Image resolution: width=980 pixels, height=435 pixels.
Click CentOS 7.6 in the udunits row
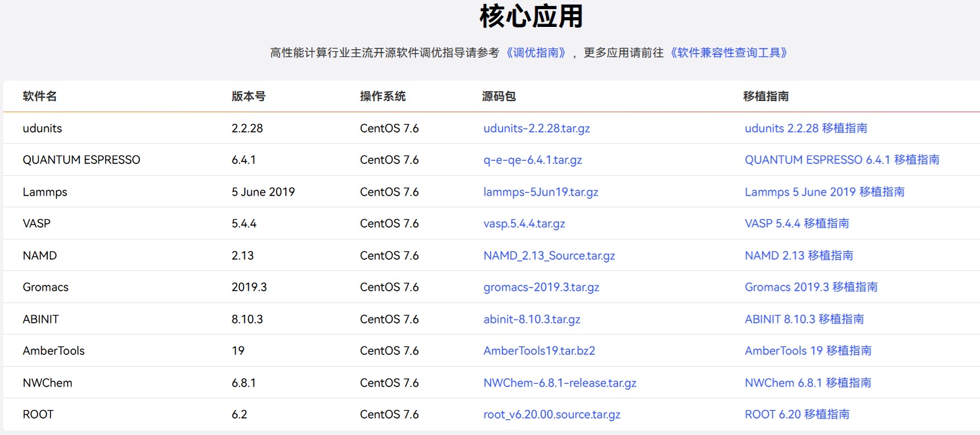390,129
